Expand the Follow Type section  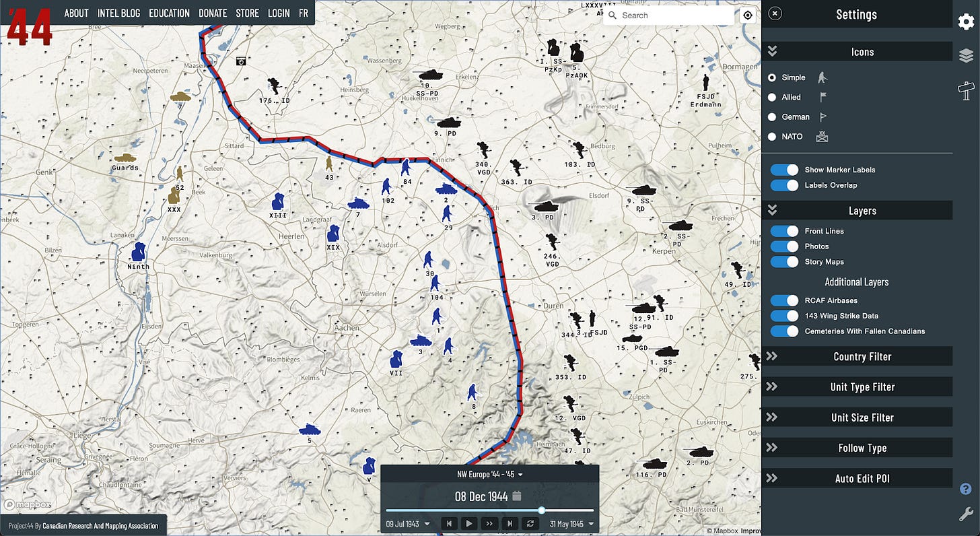point(858,448)
